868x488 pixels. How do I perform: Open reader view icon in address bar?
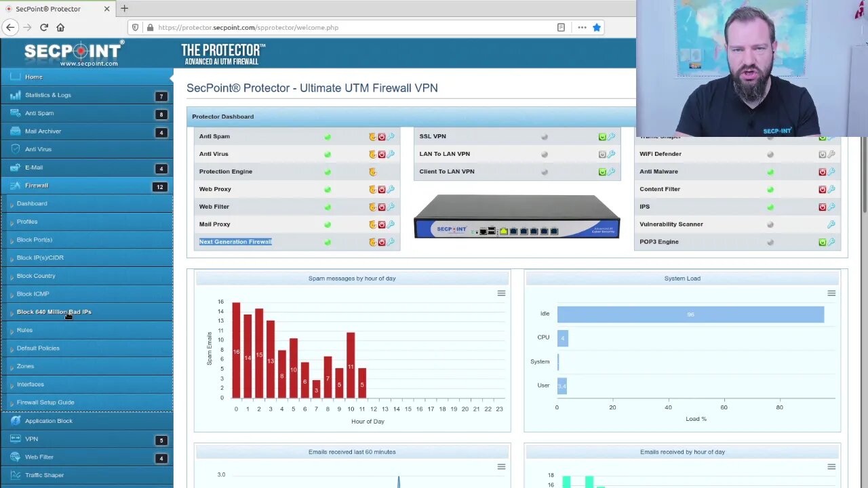[561, 27]
